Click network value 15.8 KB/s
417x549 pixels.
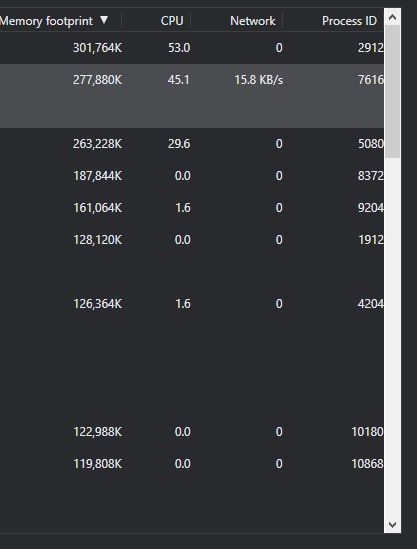pos(259,80)
